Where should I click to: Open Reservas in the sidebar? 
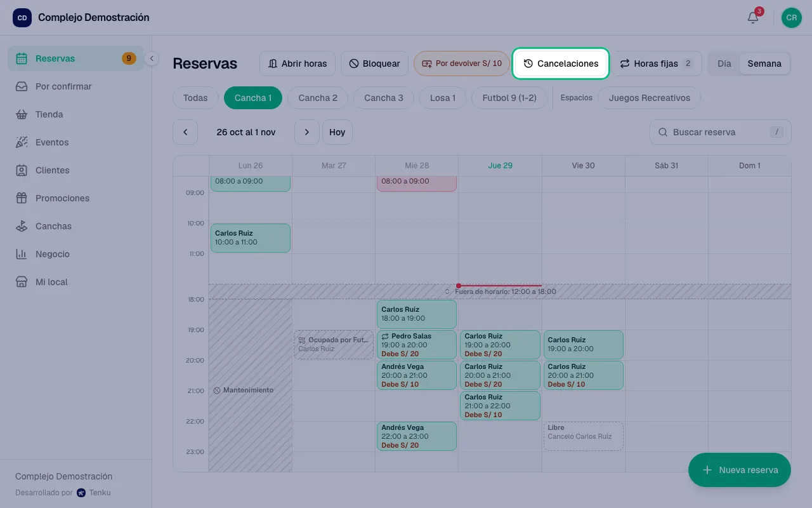(x=75, y=58)
